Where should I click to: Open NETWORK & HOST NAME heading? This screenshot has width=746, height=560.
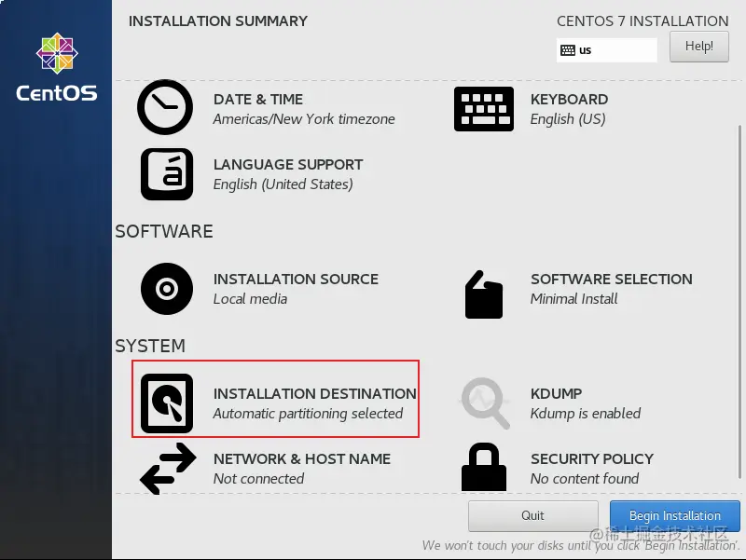(x=302, y=458)
